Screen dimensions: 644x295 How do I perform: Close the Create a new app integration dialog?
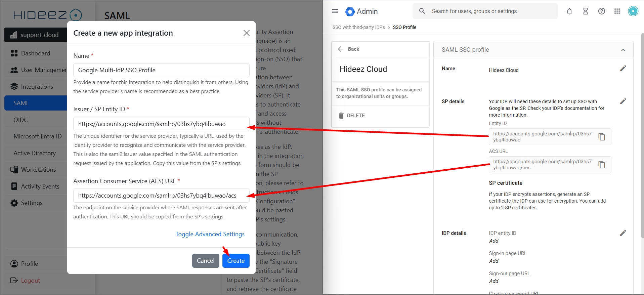point(246,33)
